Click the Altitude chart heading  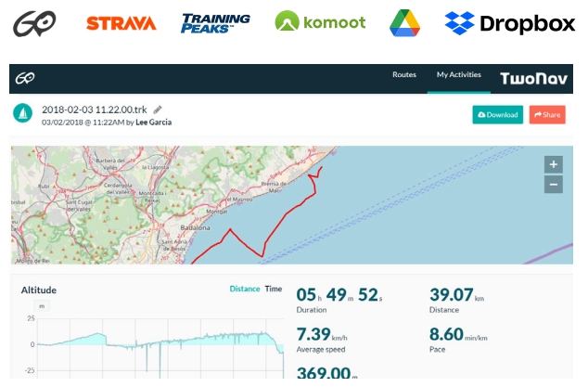click(x=39, y=290)
